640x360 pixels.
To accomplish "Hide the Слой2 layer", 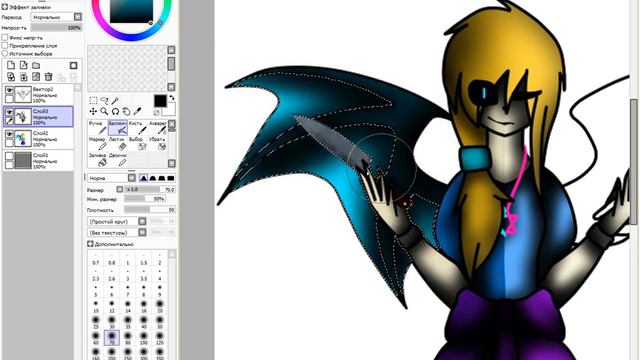I will point(9,134).
